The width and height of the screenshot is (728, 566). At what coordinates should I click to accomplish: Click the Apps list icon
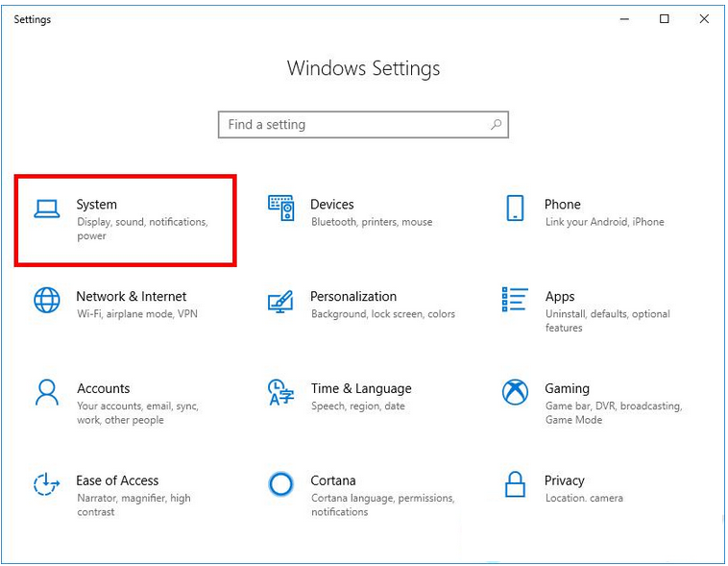[515, 299]
